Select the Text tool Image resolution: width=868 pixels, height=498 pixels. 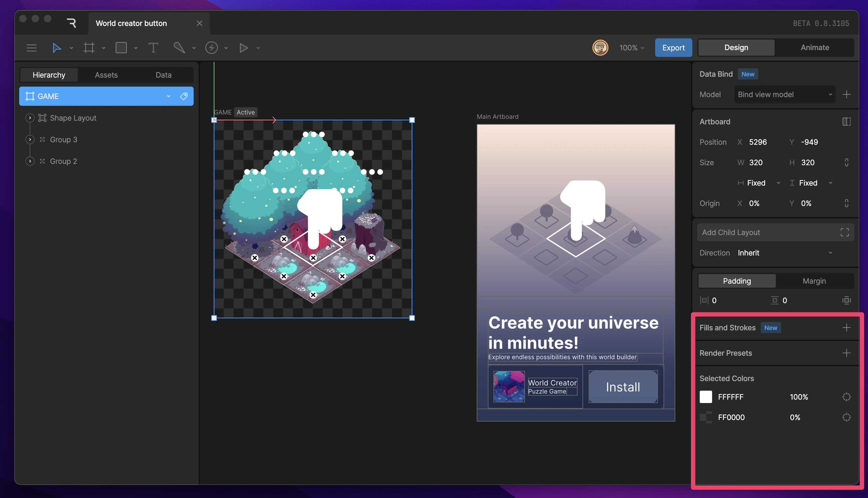pyautogui.click(x=153, y=48)
